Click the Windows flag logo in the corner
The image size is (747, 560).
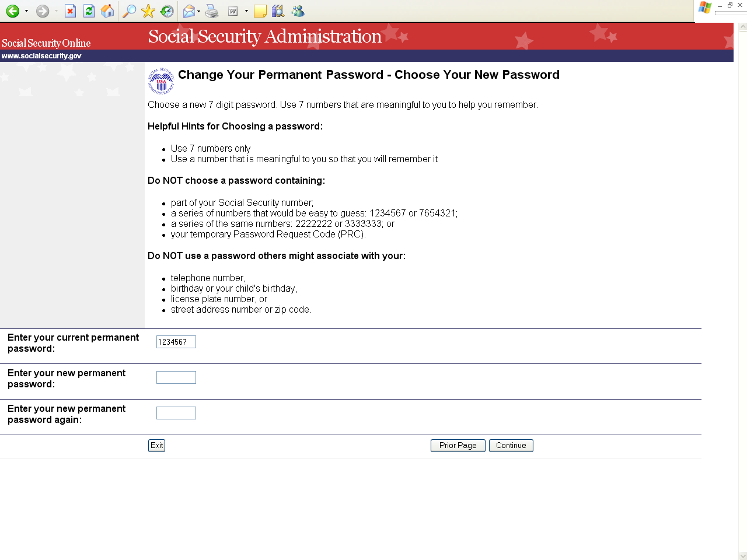tap(705, 8)
